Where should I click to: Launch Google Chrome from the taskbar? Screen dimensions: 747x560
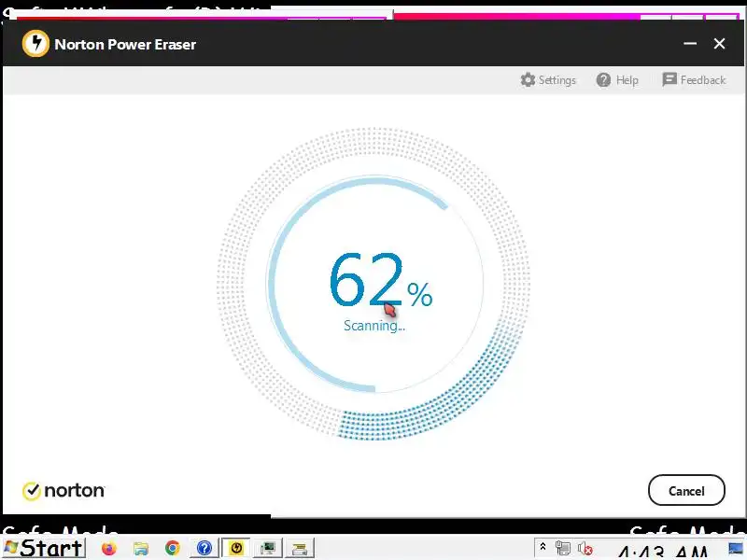pyautogui.click(x=173, y=548)
